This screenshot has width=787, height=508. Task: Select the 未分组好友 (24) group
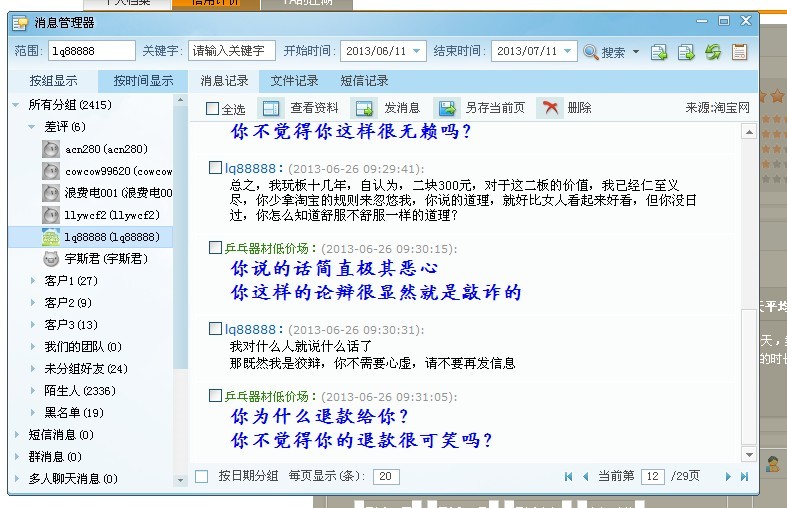pos(86,369)
